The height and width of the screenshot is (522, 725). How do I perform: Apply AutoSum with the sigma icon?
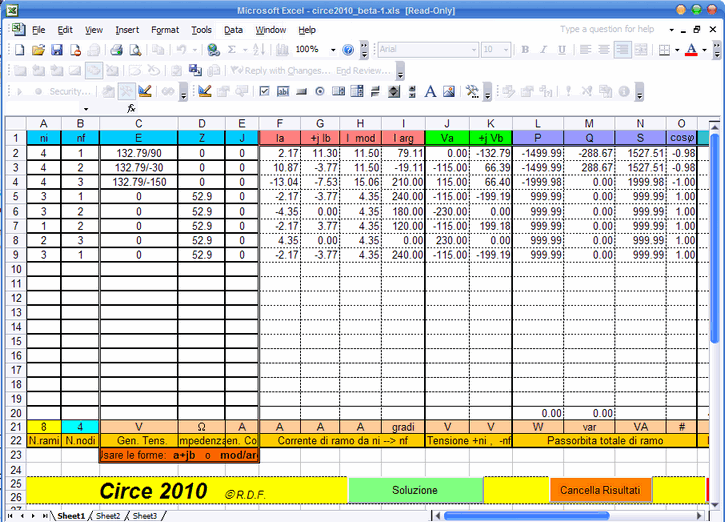[232, 49]
